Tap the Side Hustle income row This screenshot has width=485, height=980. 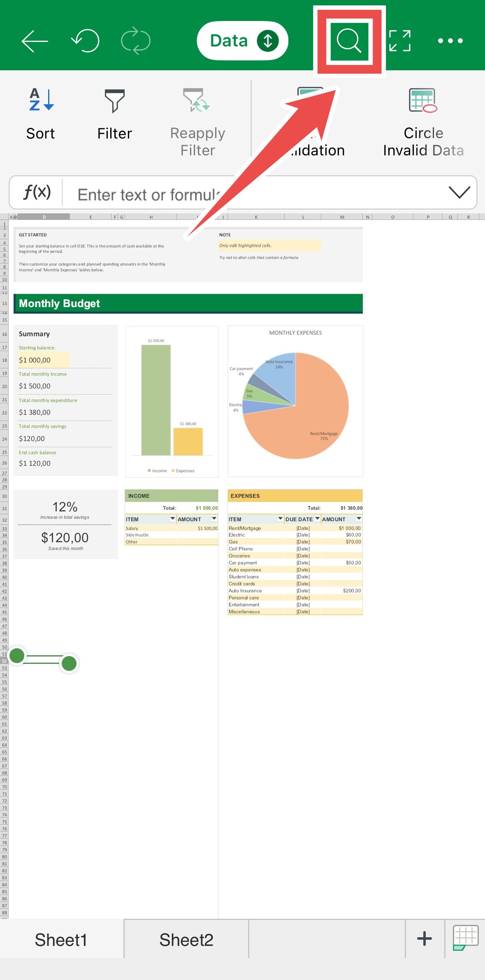[x=172, y=535]
